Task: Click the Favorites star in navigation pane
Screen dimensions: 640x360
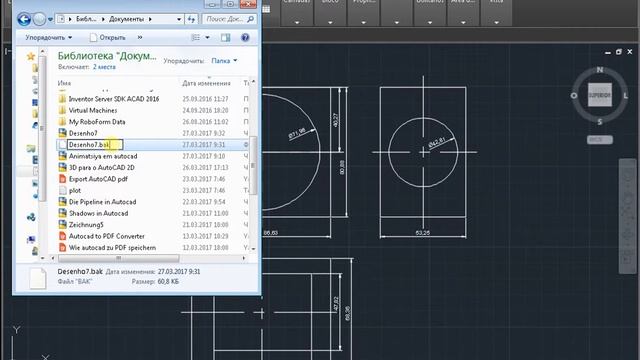Action: pyautogui.click(x=31, y=56)
